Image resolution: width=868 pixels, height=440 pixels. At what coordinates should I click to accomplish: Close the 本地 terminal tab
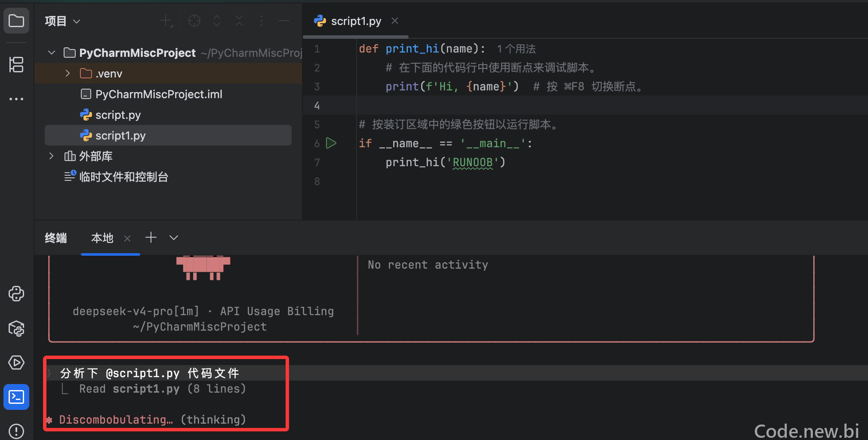tap(127, 238)
